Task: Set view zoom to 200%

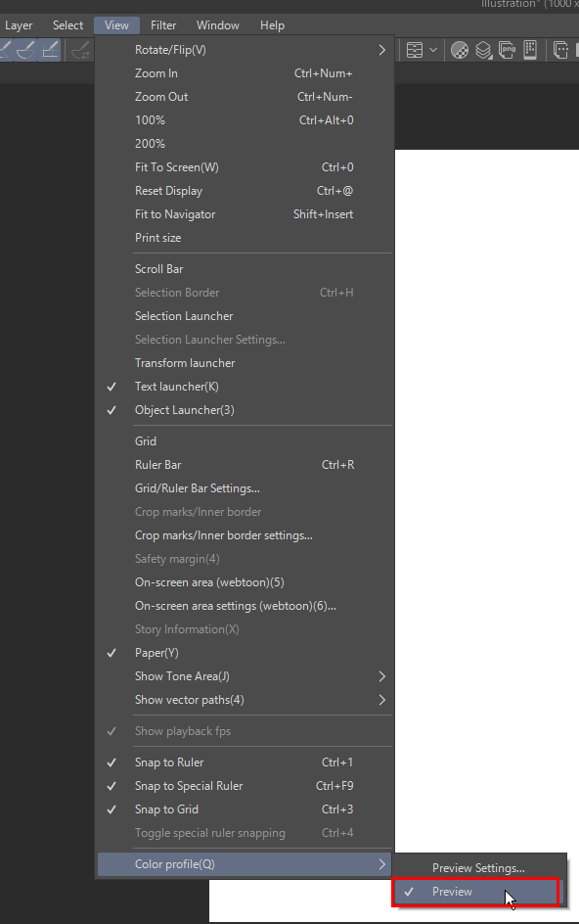Action: click(x=245, y=144)
